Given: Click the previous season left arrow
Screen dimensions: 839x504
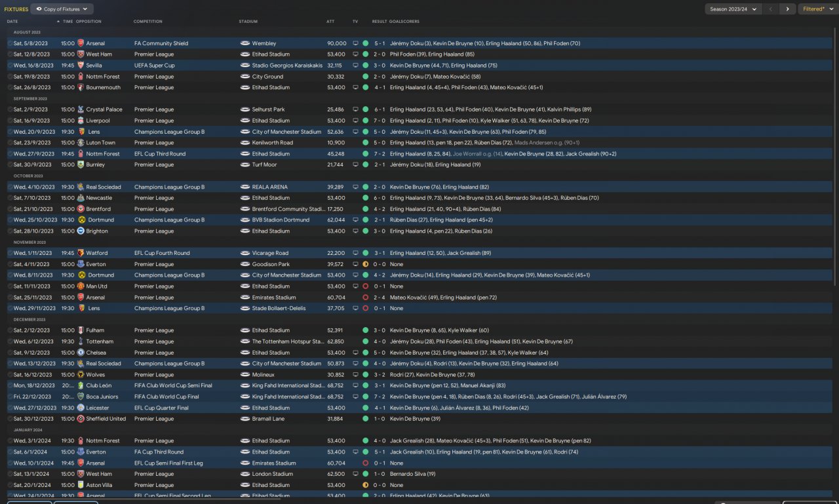Looking at the screenshot, I should tap(771, 9).
